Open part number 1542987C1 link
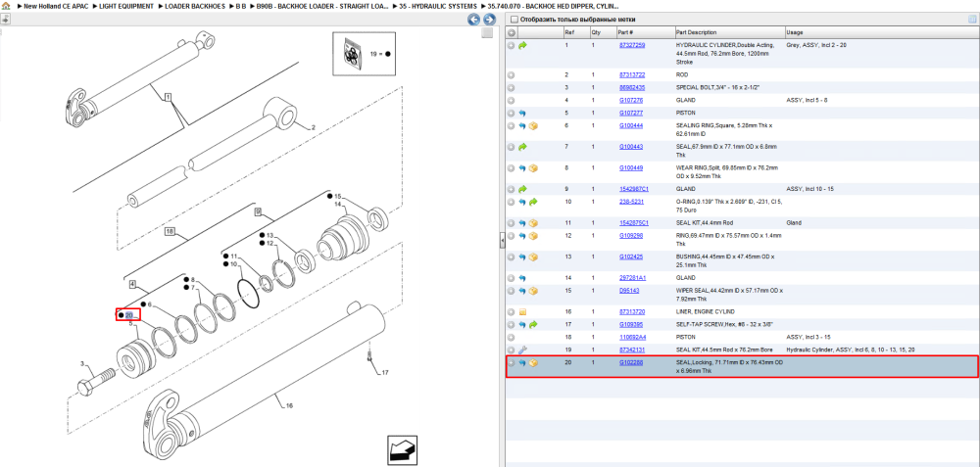Image resolution: width=980 pixels, height=467 pixels. (634, 189)
